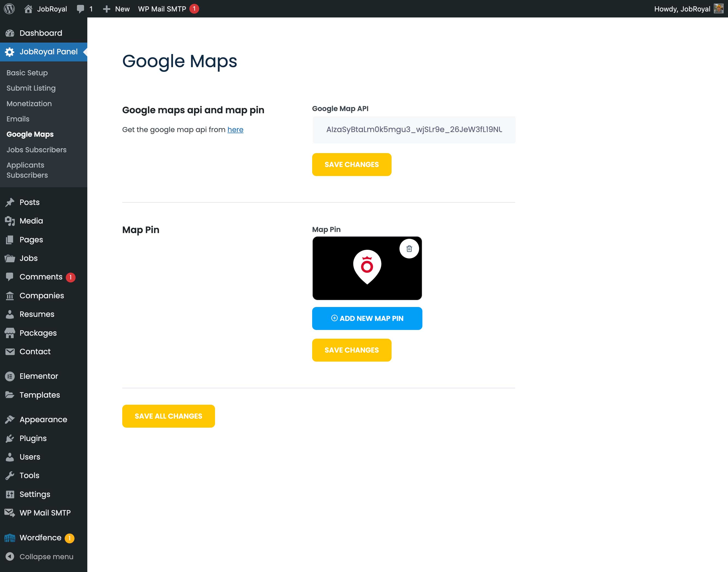728x572 pixels.
Task: Click the trash icon on map pin
Action: pos(409,249)
